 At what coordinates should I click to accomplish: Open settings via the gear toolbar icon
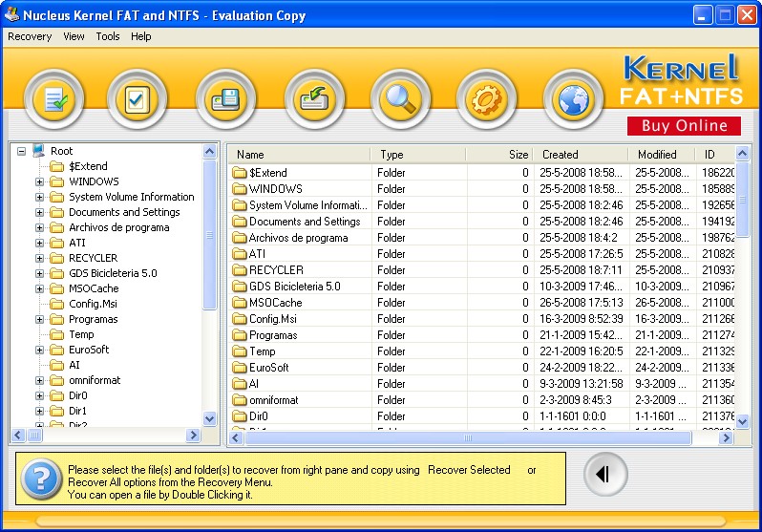tap(486, 99)
